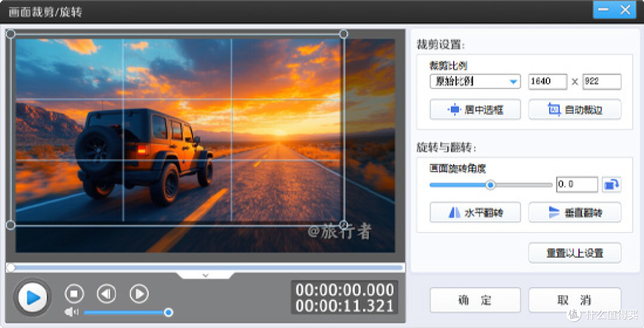Play the video preview
Viewport: 644px width, 328px height.
click(32, 297)
